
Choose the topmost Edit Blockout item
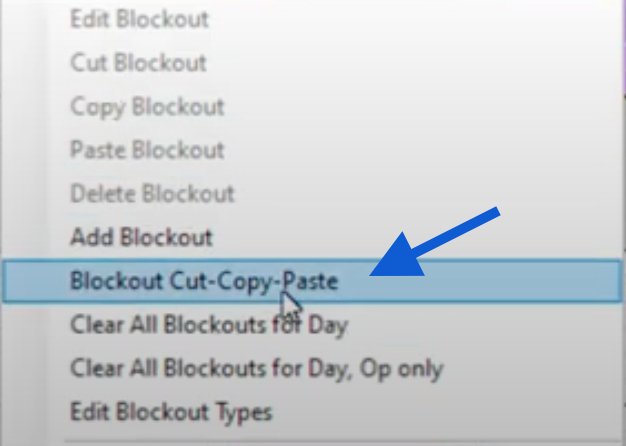pos(139,19)
